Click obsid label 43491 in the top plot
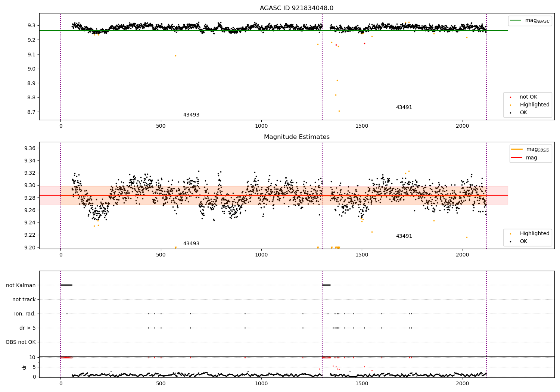This screenshot has height=392, width=560. [404, 108]
